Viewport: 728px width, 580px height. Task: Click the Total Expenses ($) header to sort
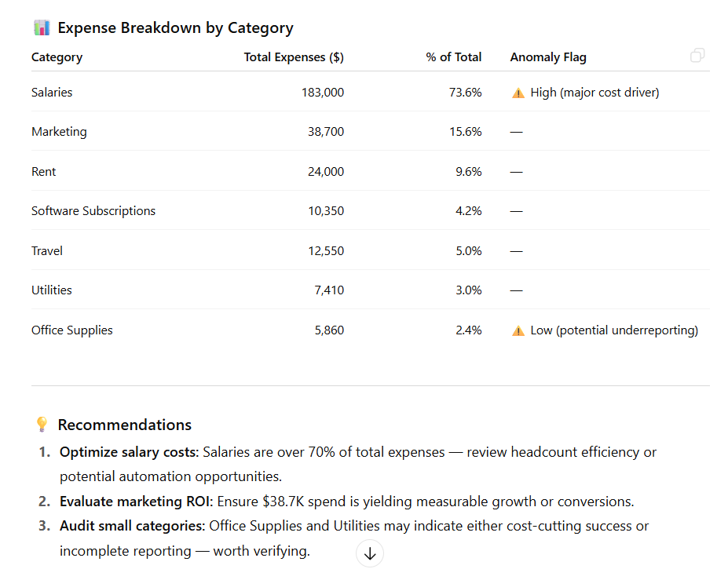pos(294,57)
